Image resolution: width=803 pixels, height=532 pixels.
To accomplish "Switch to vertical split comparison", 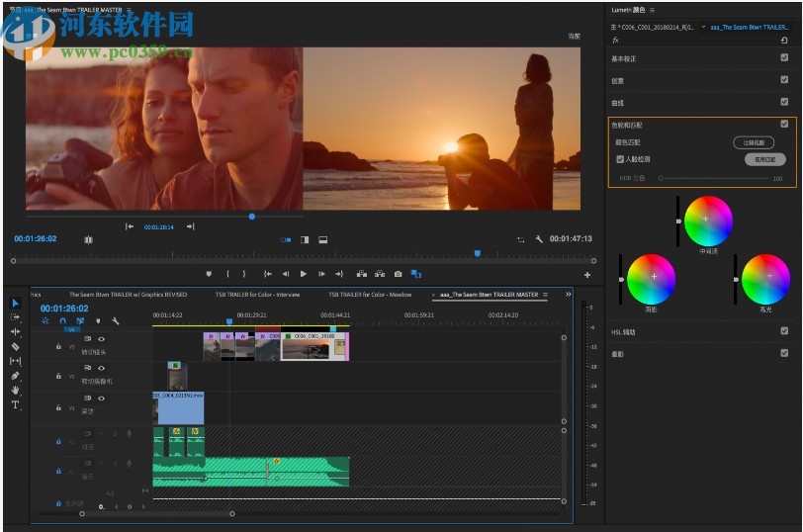I will click(305, 239).
